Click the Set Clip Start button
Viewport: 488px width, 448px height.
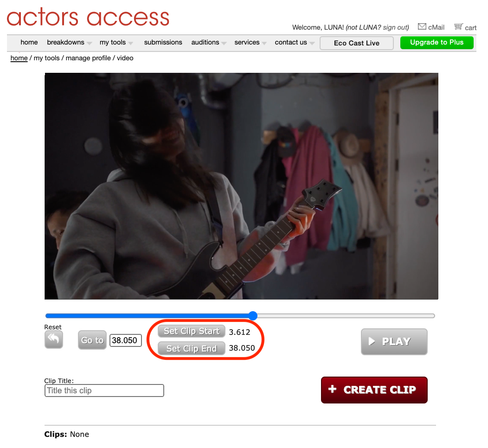point(192,331)
